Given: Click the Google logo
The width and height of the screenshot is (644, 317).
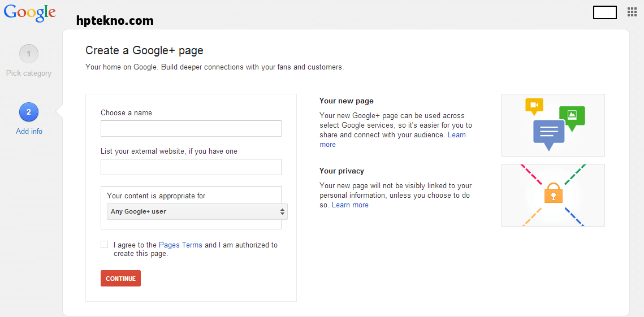Looking at the screenshot, I should click(29, 12).
